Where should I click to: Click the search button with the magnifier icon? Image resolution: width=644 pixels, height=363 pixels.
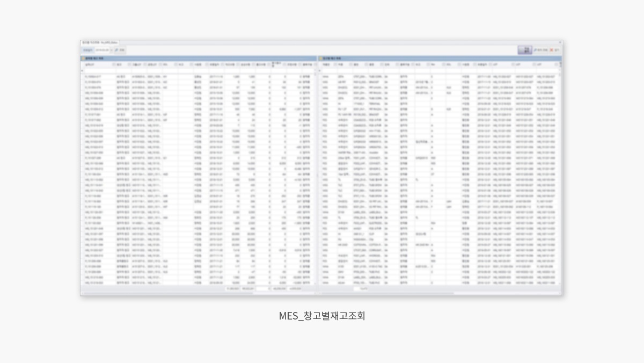click(x=120, y=50)
